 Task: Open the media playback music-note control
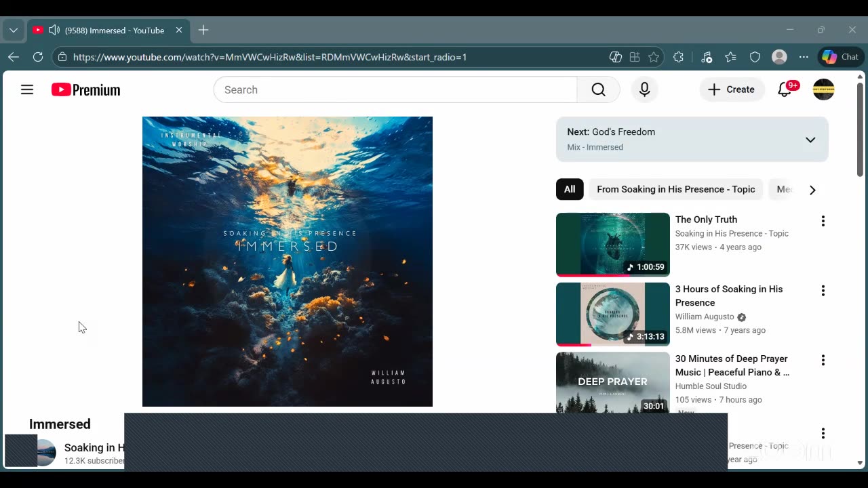[707, 57]
